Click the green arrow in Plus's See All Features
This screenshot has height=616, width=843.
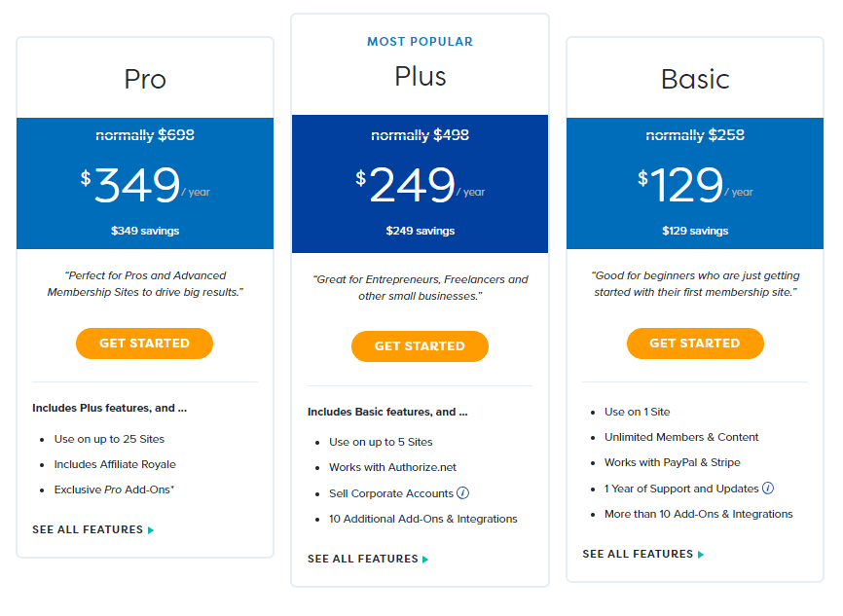[425, 560]
